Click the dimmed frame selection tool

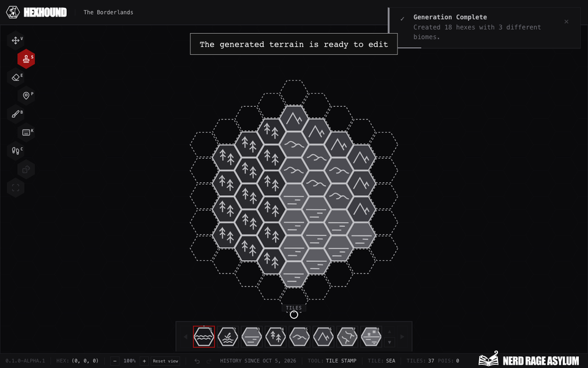coord(16,188)
